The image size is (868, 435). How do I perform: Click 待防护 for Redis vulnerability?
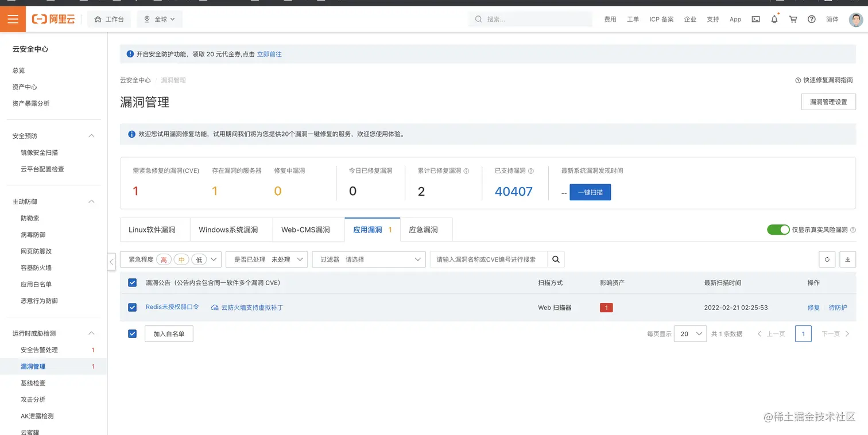click(x=838, y=308)
